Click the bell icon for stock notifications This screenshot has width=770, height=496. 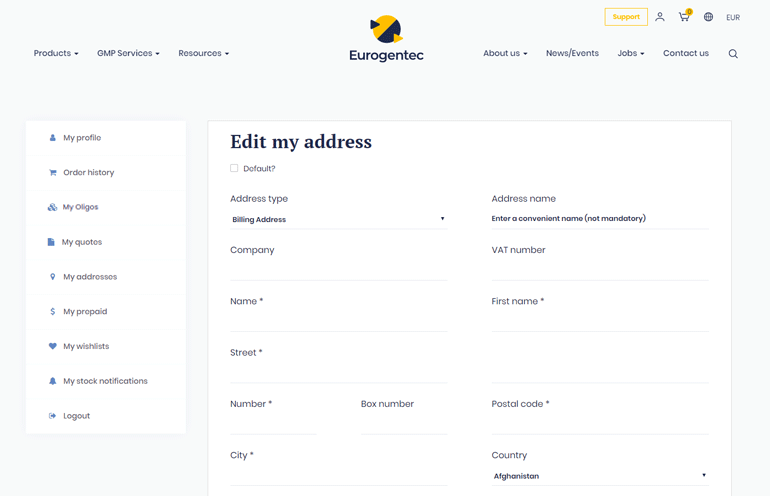53,381
